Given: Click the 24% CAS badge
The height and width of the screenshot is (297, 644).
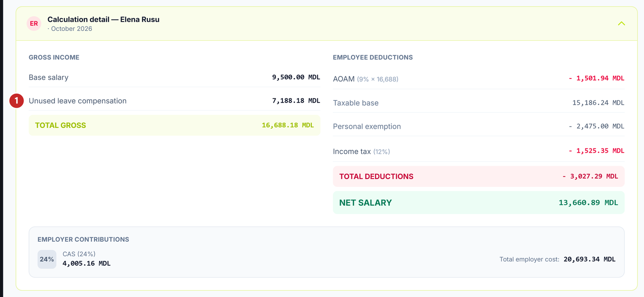Looking at the screenshot, I should point(47,259).
